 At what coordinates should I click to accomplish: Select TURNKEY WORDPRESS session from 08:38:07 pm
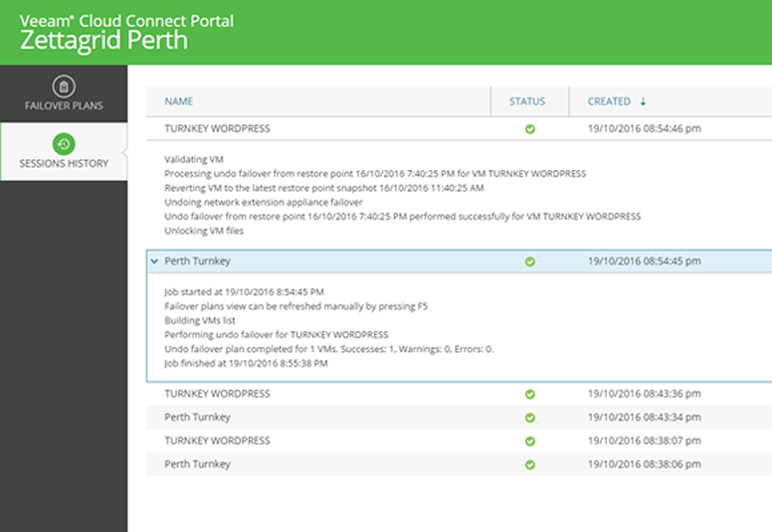217,441
